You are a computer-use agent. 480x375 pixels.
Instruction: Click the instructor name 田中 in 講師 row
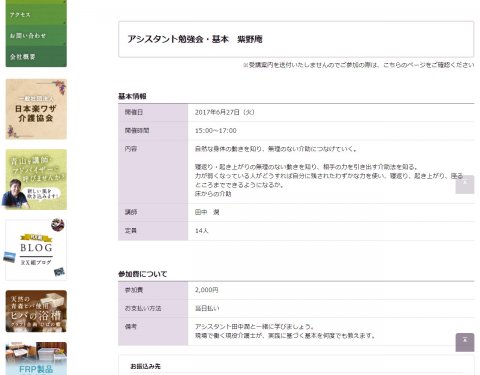[x=201, y=212]
